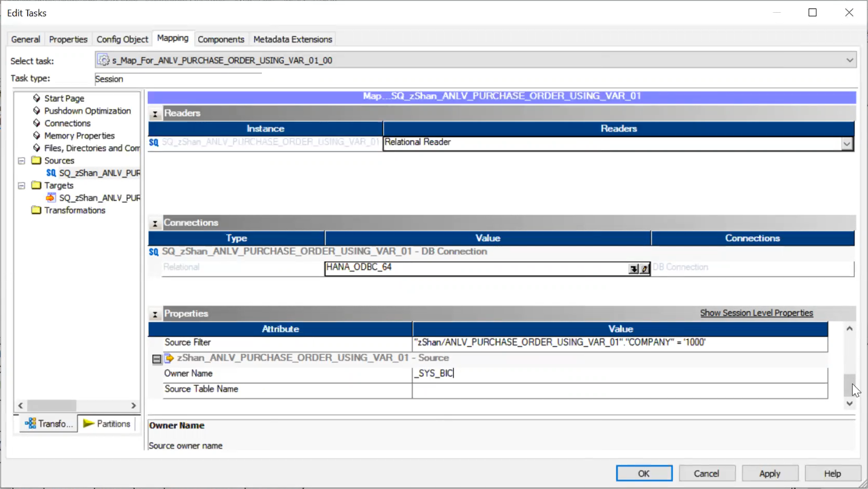The width and height of the screenshot is (868, 489).
Task: Collapse the Properties section
Action: coord(155,314)
